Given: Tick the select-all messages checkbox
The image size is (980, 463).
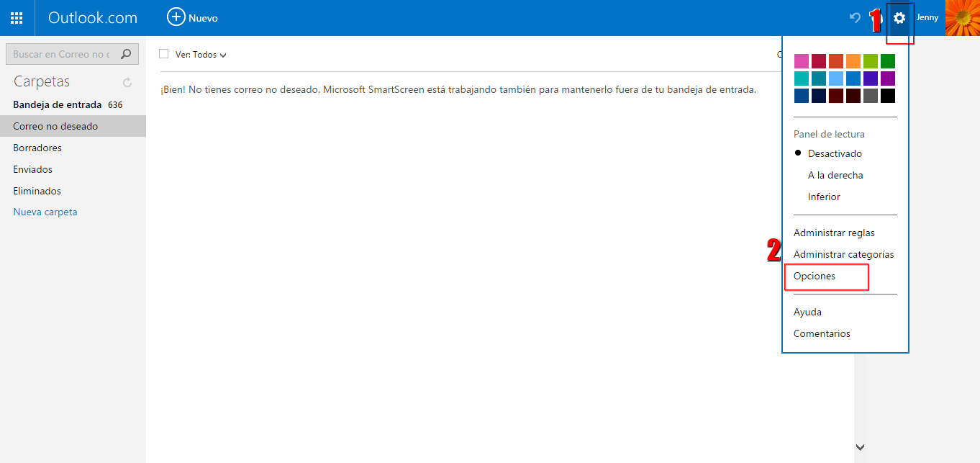Looking at the screenshot, I should [163, 54].
